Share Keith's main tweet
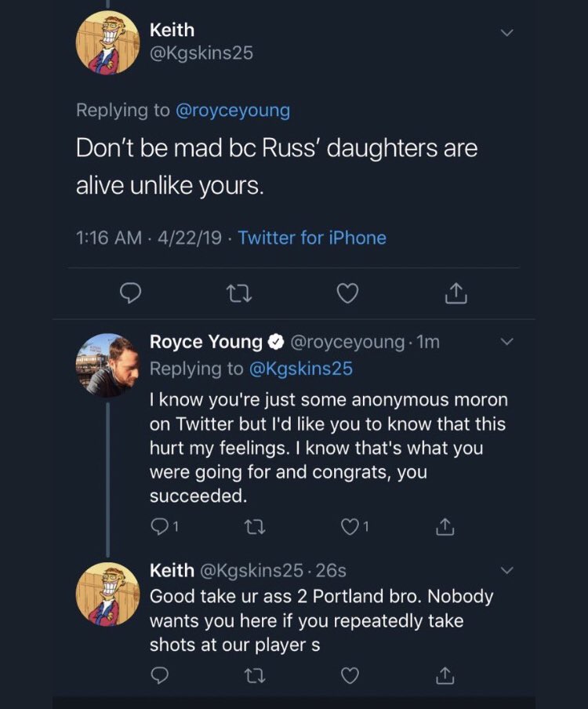Image resolution: width=588 pixels, height=709 pixels. pos(455,294)
